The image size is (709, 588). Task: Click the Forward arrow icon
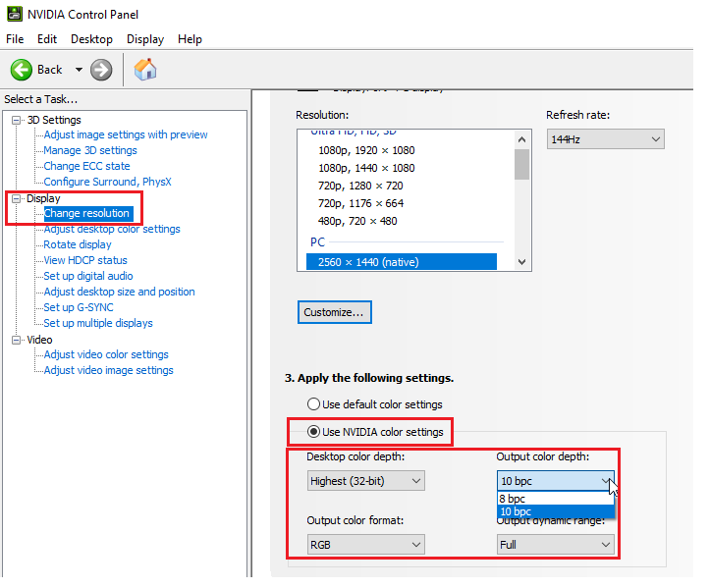click(x=101, y=70)
